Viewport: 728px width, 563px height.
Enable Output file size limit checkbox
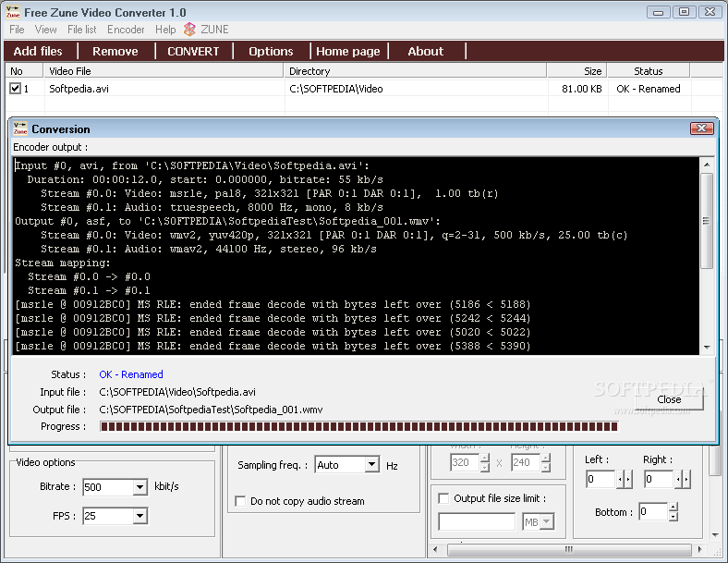pos(443,498)
